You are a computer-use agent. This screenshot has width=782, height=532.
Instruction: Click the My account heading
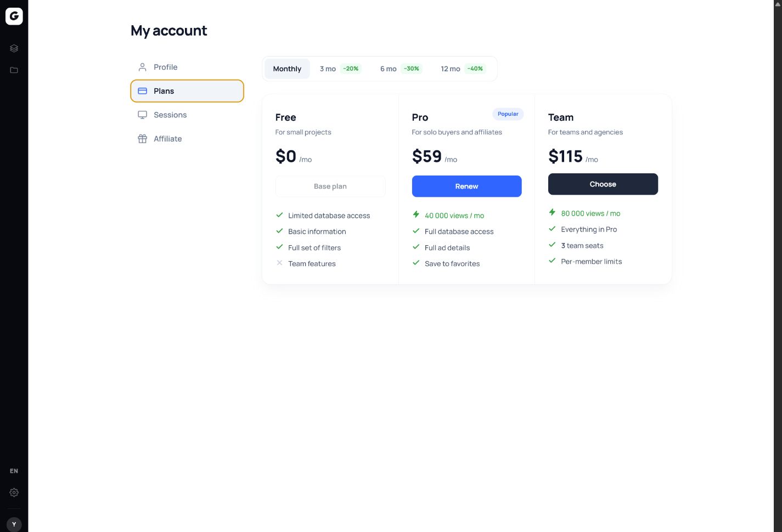point(169,31)
